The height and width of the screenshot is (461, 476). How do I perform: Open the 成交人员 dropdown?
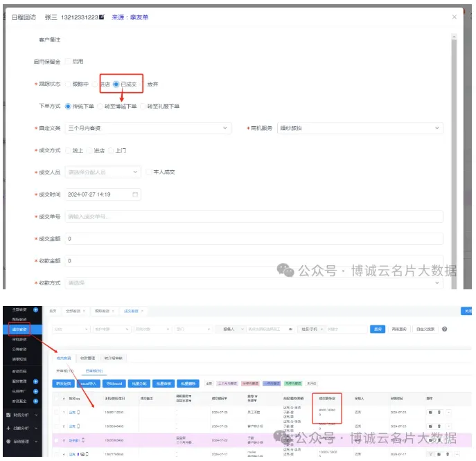(x=103, y=172)
